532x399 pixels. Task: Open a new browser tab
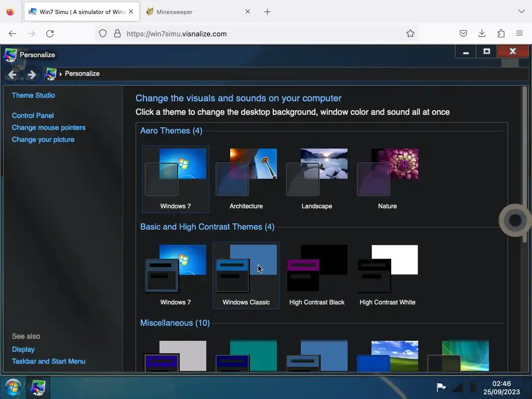click(x=268, y=12)
